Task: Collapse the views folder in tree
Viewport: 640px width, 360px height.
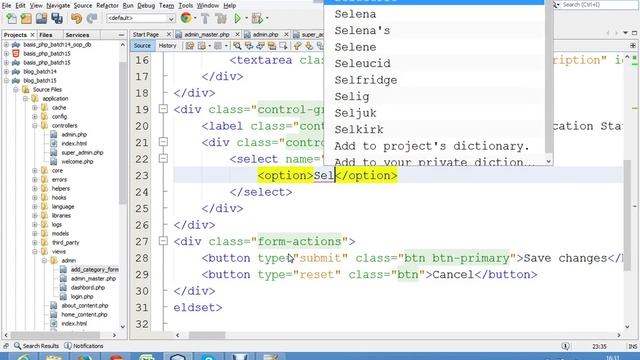Action: point(35,251)
